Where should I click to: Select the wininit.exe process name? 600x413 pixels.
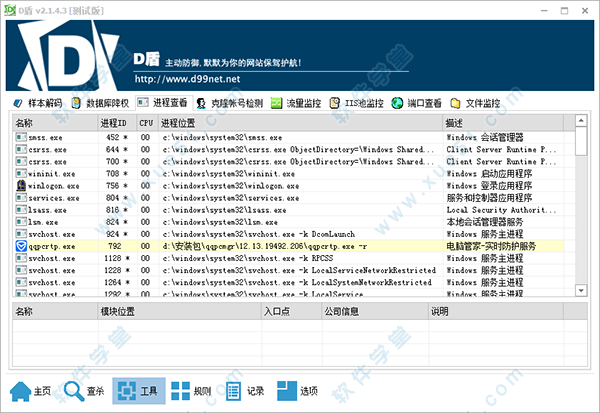click(x=52, y=174)
